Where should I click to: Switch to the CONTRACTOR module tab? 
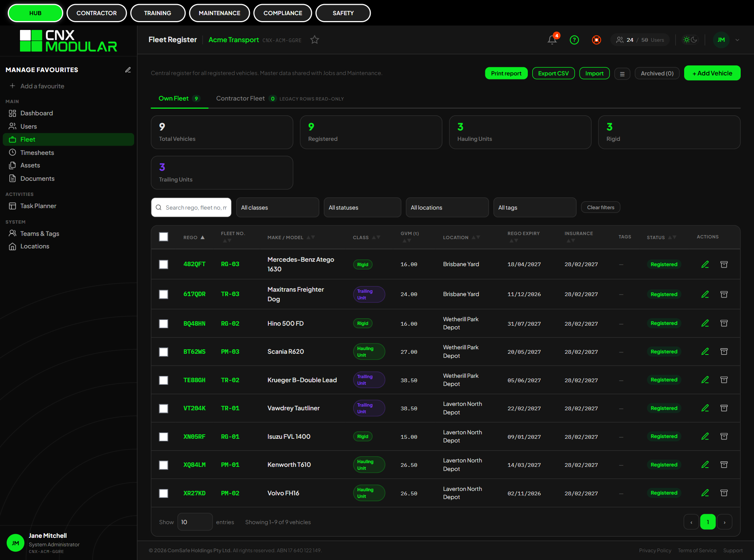[x=96, y=13]
